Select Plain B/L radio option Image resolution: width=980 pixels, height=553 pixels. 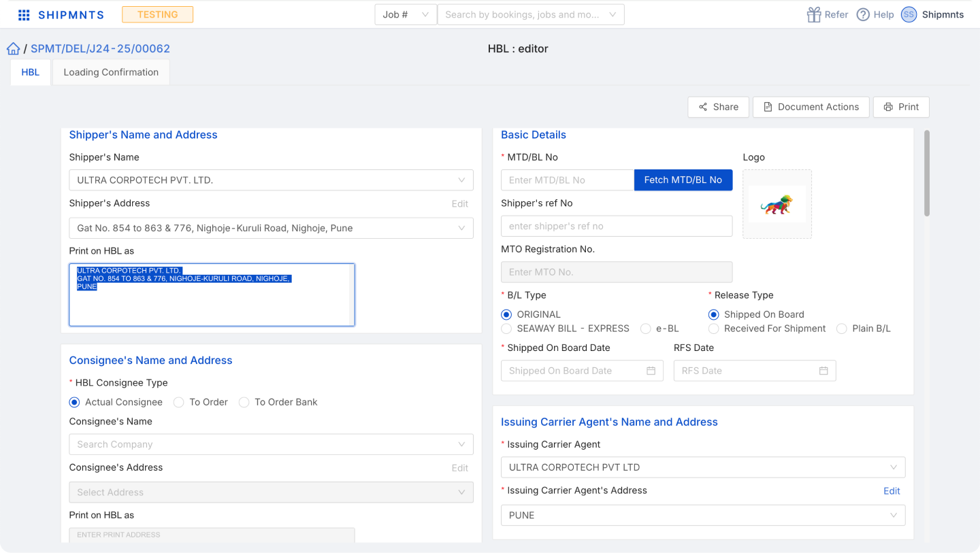point(841,329)
